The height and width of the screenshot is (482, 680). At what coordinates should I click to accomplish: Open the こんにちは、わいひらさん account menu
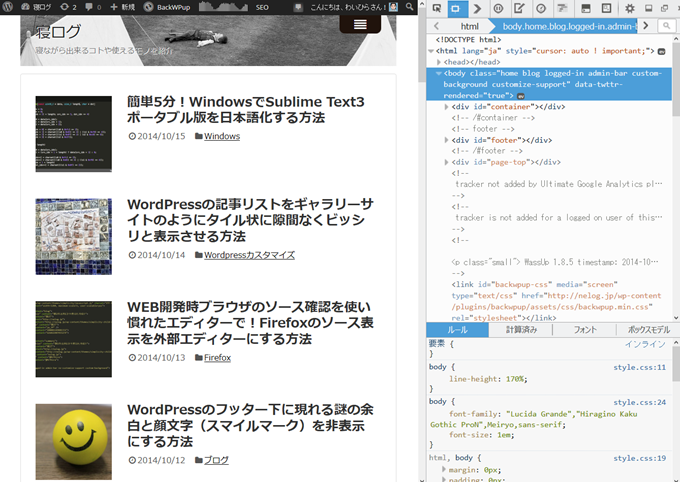pyautogui.click(x=353, y=7)
